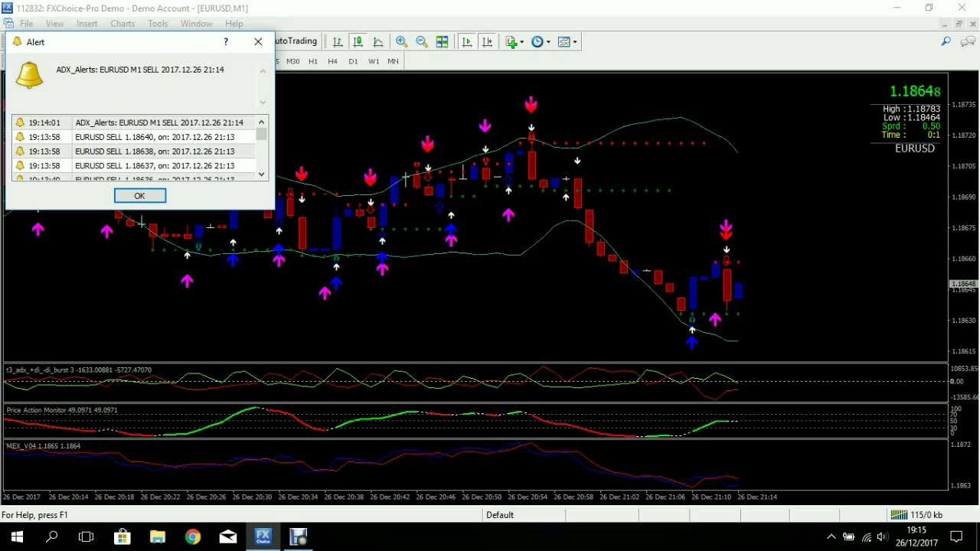Select the H1 timeframe
Viewport: 980px width, 551px height.
tap(313, 61)
